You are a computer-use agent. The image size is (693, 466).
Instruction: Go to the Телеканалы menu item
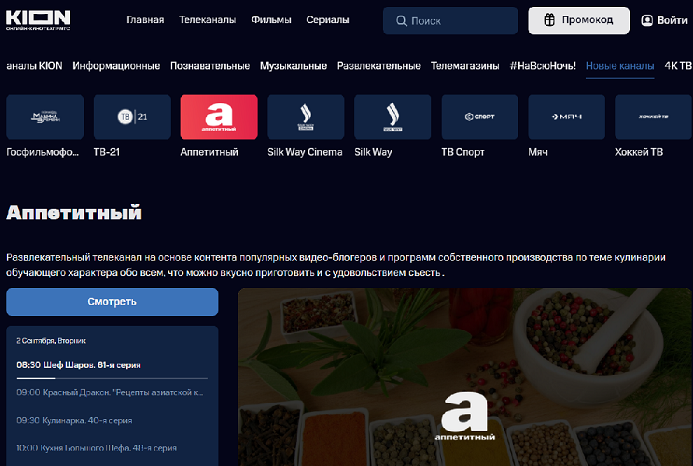pyautogui.click(x=207, y=20)
